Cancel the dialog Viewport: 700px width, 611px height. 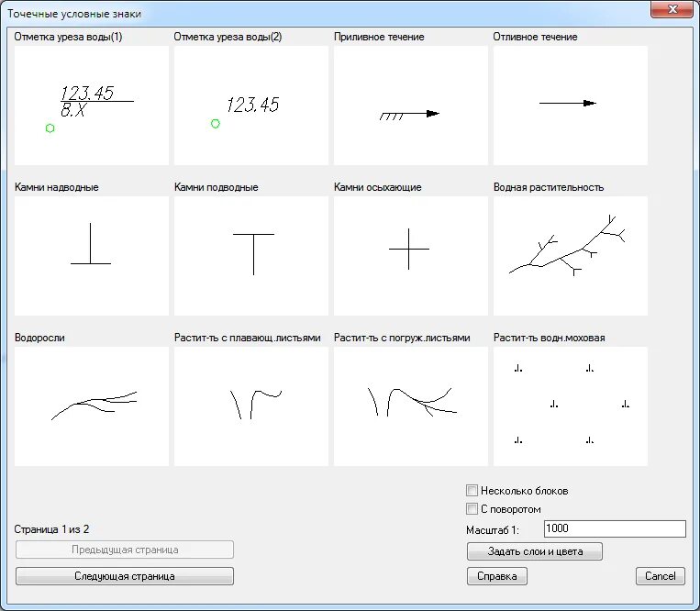point(661,576)
